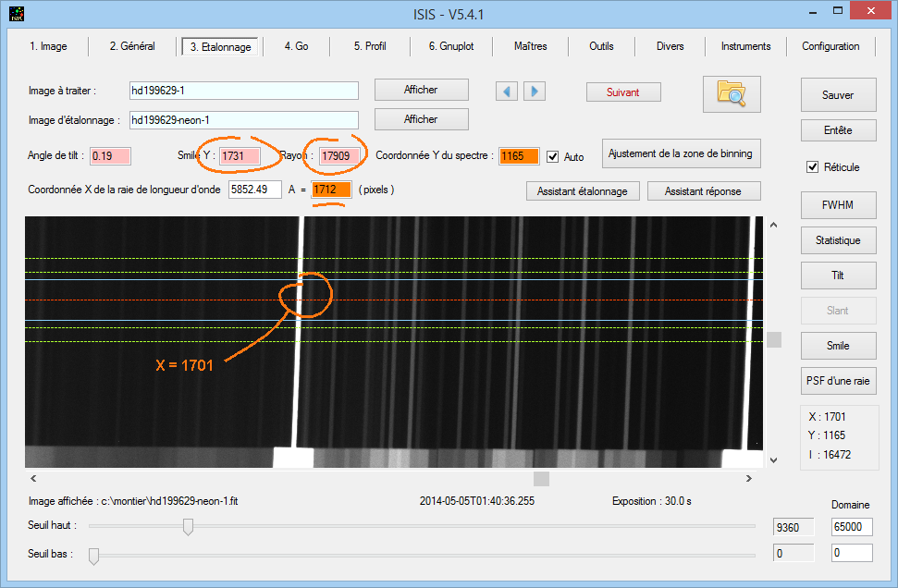Click the vertical scrollbar up arrow
This screenshot has width=898, height=588.
774,225
